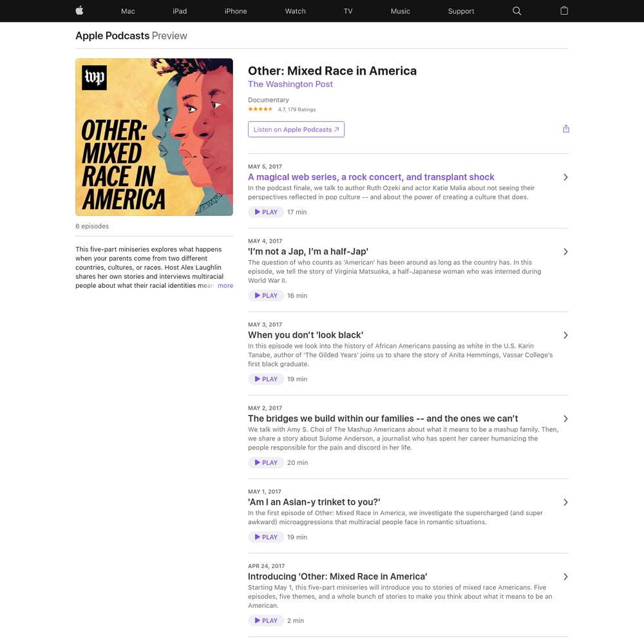644x644 pixels.
Task: Click the star rating 4.7, 179 Ratings
Action: pyautogui.click(x=282, y=109)
